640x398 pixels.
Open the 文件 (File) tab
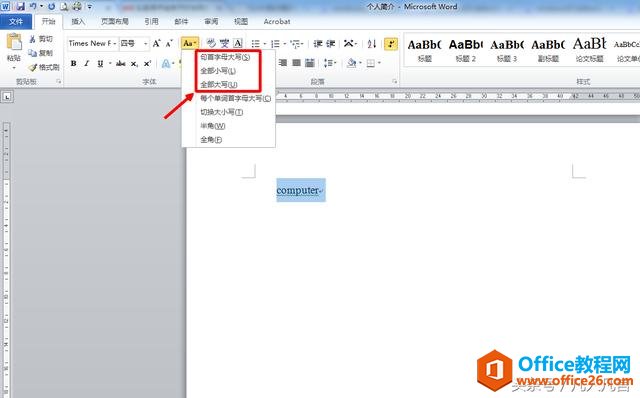pos(16,22)
